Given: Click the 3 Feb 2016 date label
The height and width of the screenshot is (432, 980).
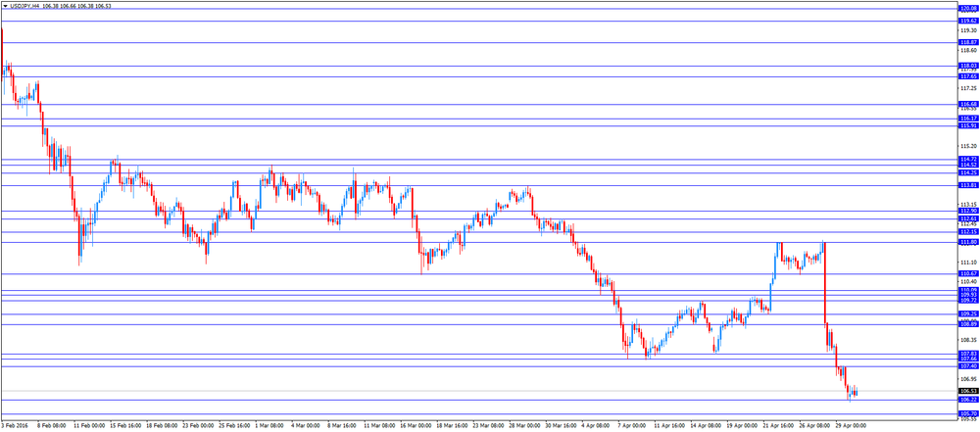Looking at the screenshot, I should pyautogui.click(x=15, y=426).
